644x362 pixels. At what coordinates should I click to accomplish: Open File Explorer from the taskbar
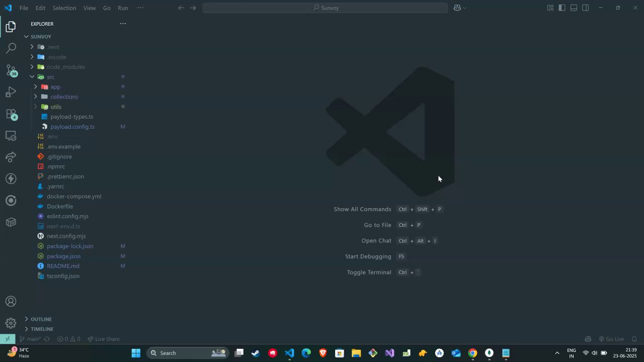(x=356, y=353)
